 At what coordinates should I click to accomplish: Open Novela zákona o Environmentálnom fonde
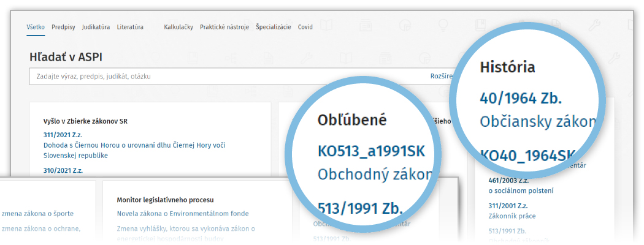pos(183,213)
